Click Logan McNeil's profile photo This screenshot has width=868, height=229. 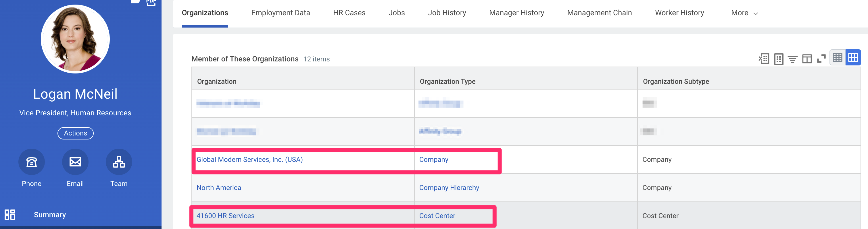coord(75,39)
